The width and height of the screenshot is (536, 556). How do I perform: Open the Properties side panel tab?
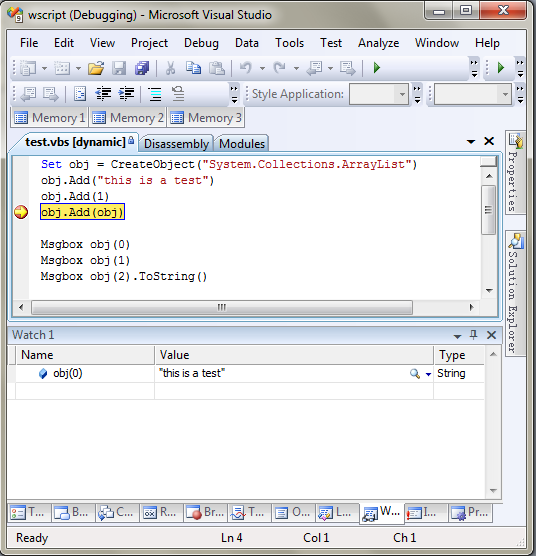(x=515, y=172)
